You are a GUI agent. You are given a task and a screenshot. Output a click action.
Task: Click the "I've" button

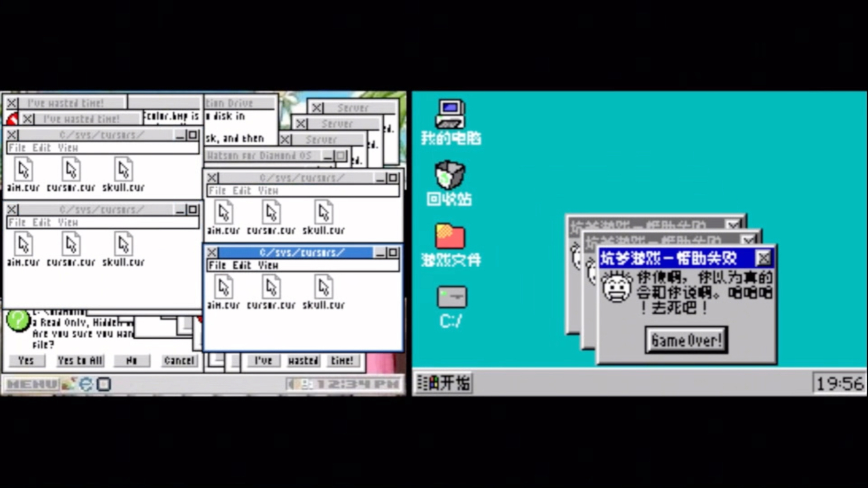point(263,361)
